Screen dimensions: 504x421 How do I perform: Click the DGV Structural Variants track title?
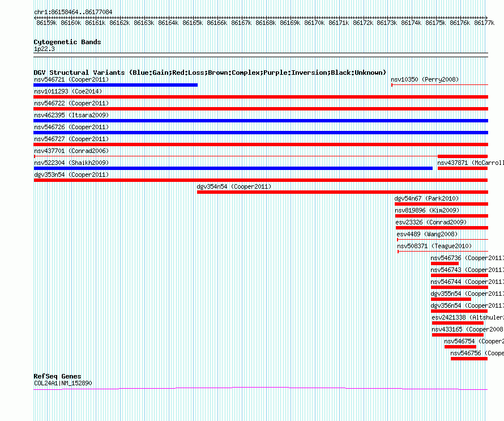point(210,73)
